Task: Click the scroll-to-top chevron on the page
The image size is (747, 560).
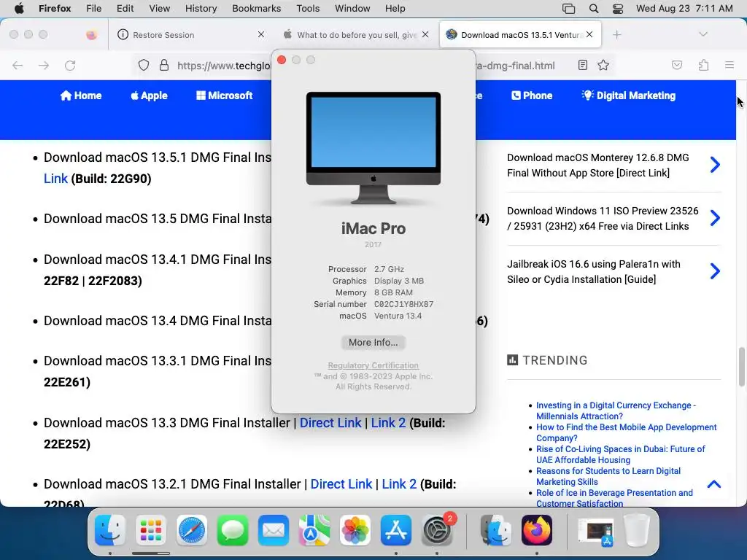Action: click(713, 484)
